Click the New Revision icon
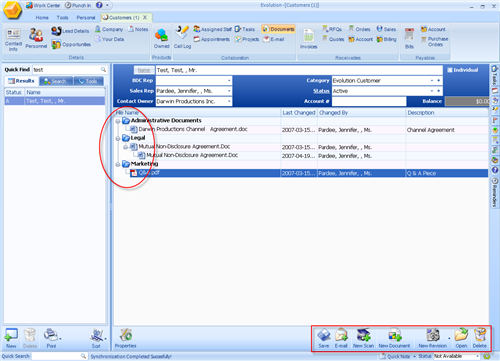500x361 pixels. pos(433,338)
